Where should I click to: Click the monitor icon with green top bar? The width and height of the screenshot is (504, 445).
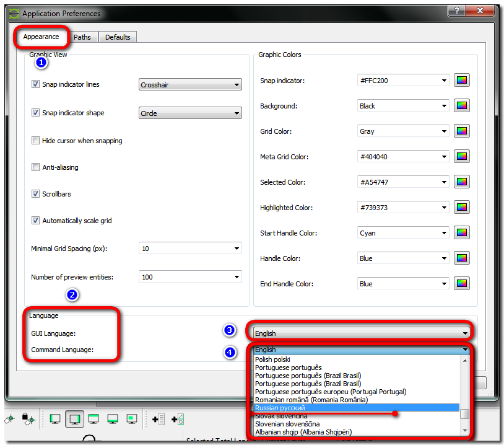tap(93, 419)
